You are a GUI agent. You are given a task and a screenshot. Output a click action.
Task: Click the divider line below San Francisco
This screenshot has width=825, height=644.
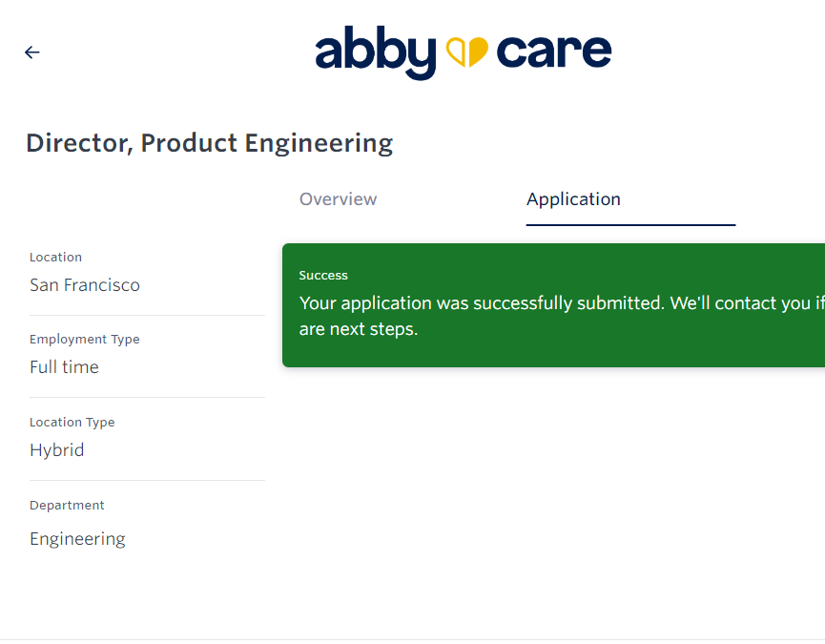click(147, 315)
